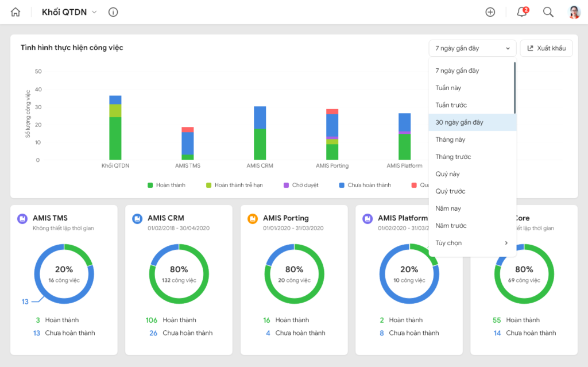Go to the home icon
This screenshot has height=367, width=588.
(x=16, y=12)
